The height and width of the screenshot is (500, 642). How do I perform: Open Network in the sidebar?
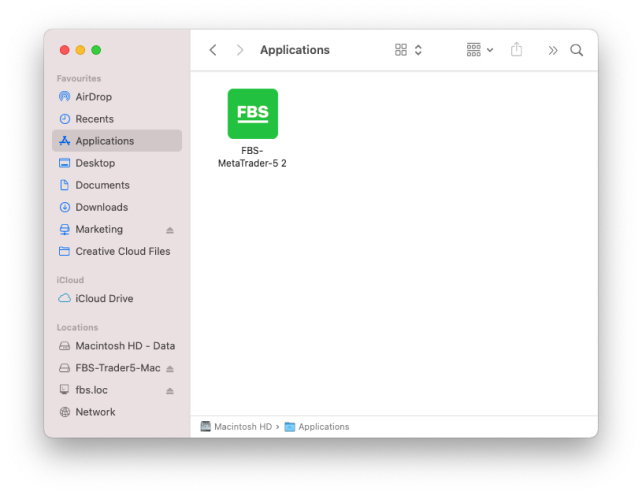pos(117,412)
